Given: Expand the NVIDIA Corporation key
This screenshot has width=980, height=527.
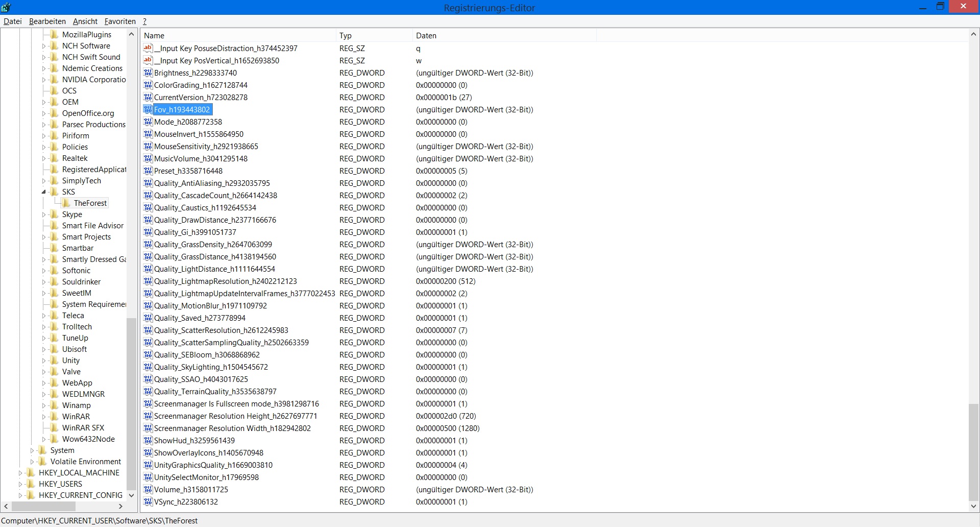Looking at the screenshot, I should pos(44,80).
